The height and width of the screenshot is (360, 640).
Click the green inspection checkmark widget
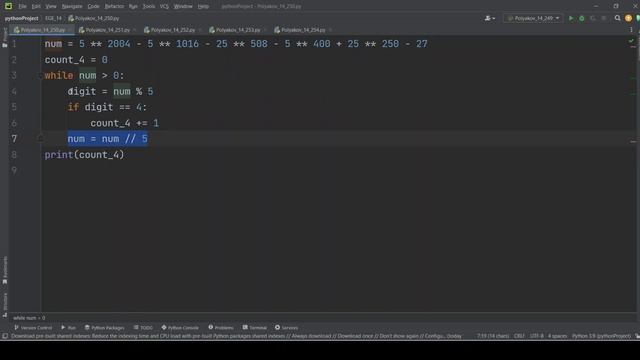point(631,41)
